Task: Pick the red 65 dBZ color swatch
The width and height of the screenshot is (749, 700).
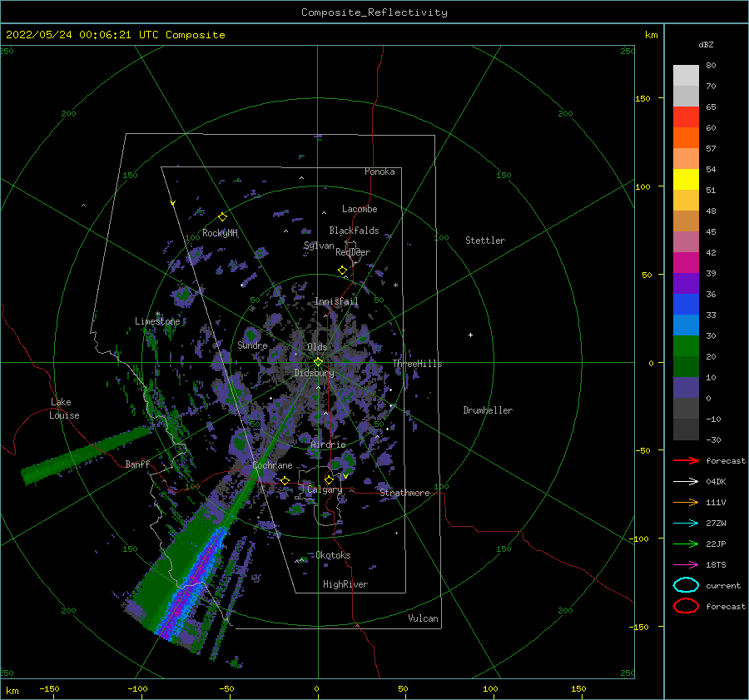Action: [x=686, y=117]
